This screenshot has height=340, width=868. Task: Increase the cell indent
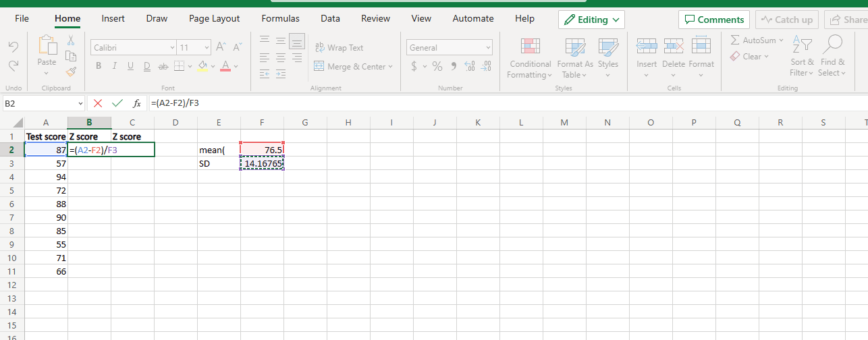click(281, 74)
